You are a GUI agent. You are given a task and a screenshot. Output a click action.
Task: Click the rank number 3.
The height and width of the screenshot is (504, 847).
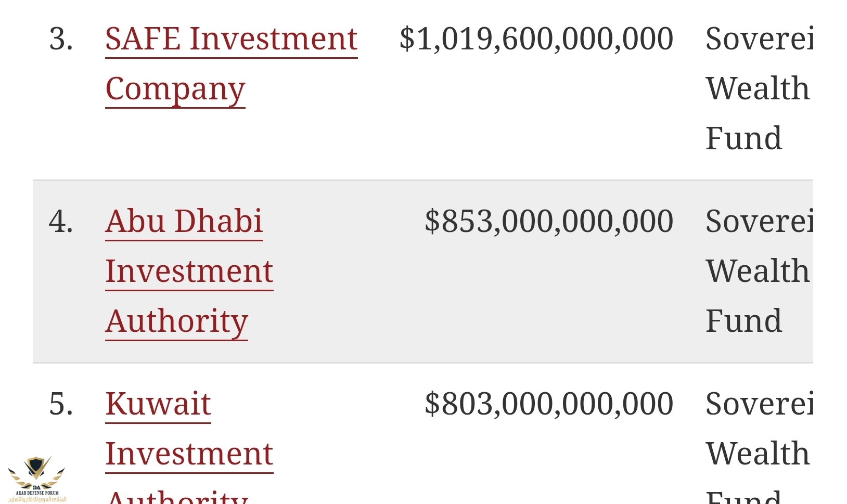pyautogui.click(x=61, y=39)
